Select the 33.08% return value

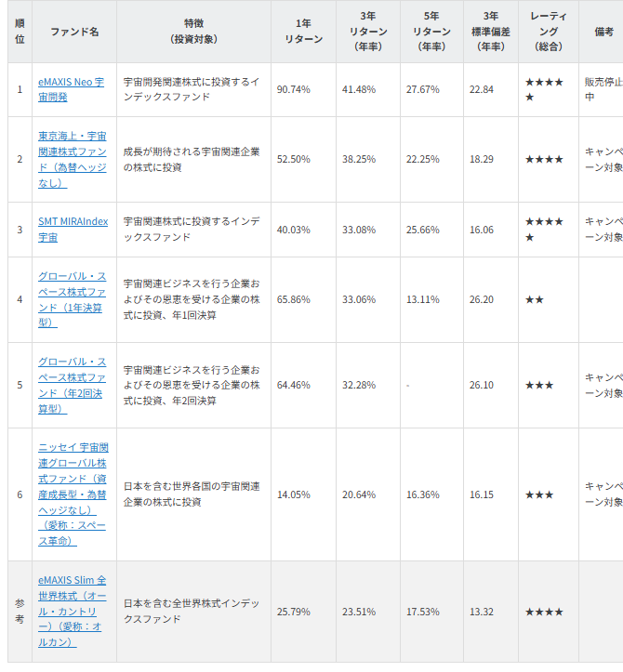359,230
